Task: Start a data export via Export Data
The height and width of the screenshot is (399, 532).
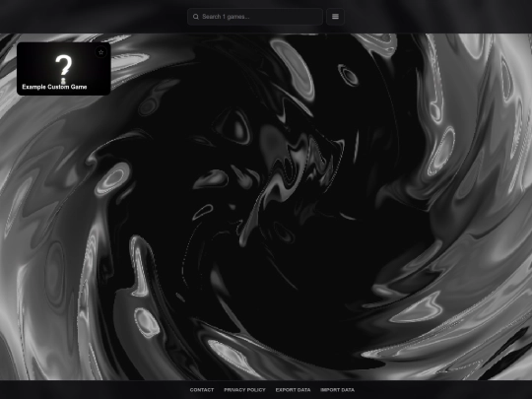Action: [293, 390]
